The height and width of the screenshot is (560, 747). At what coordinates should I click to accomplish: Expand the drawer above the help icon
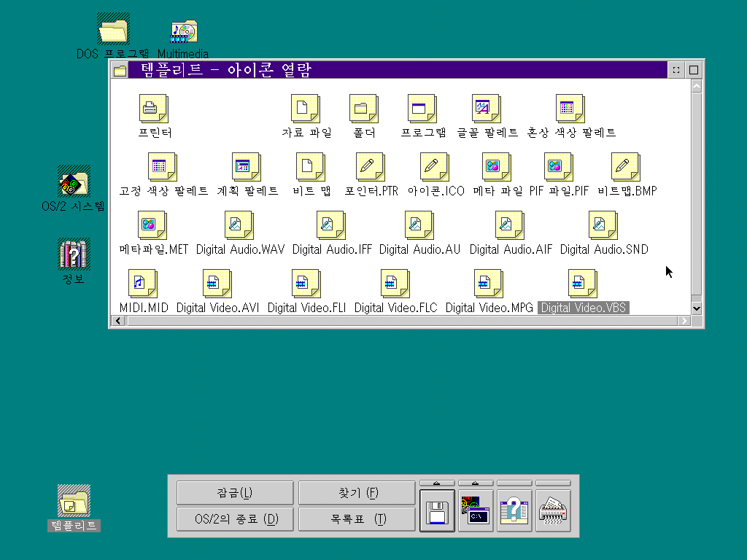(x=514, y=483)
